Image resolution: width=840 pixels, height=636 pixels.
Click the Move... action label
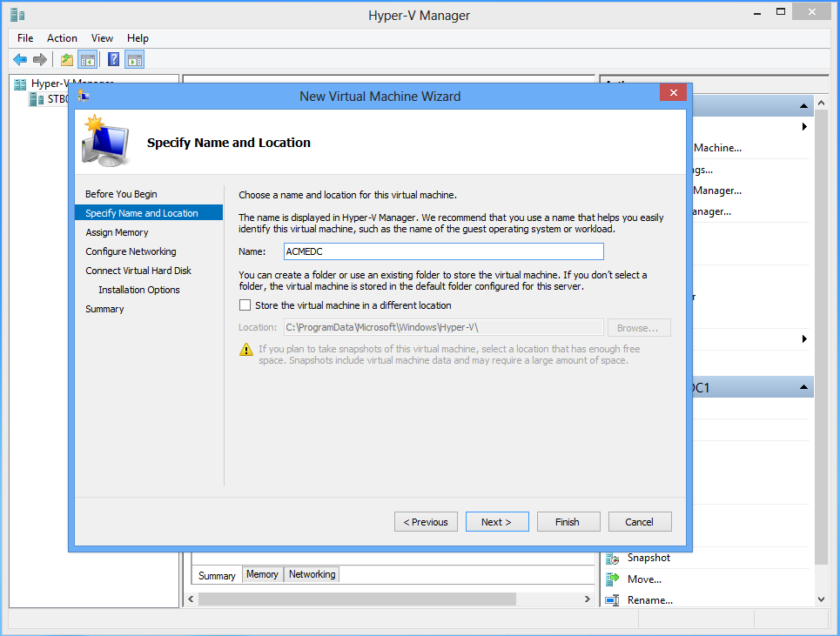[x=644, y=579]
